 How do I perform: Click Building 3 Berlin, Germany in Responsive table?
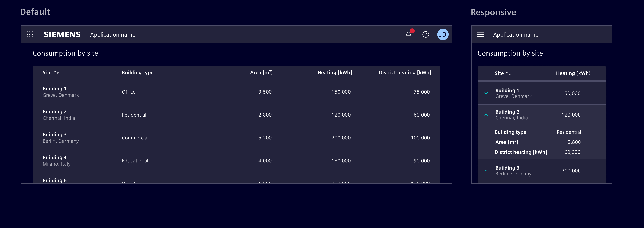(513, 171)
